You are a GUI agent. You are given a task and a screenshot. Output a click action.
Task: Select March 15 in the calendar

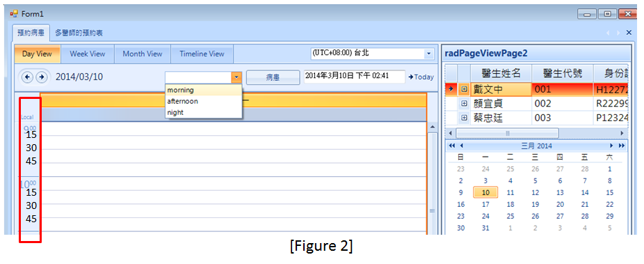click(x=609, y=192)
